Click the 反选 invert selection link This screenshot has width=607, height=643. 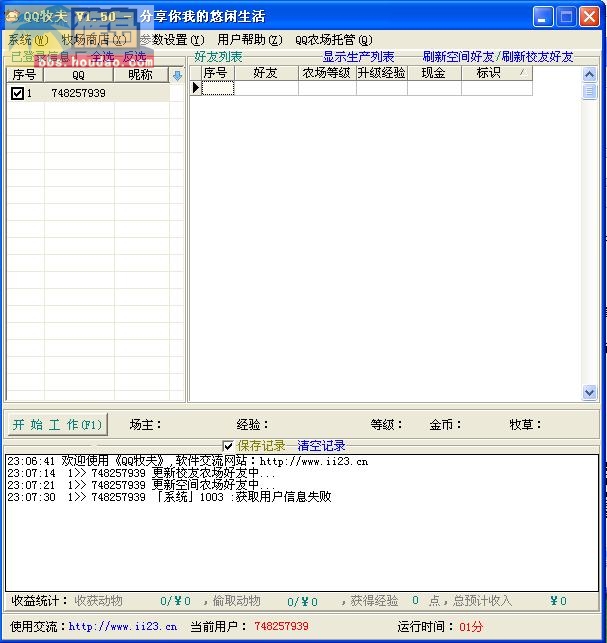point(135,57)
